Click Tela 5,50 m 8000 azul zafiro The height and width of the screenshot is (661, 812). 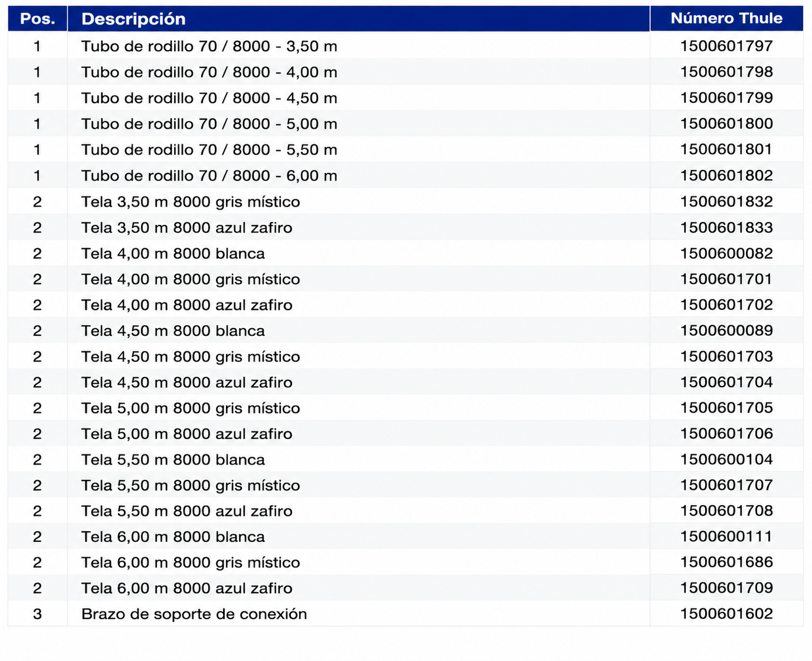tap(187, 511)
